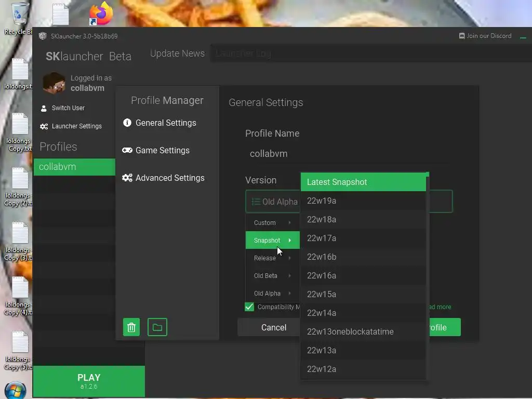Click the gears icon beside Launcher Settings
Image resolution: width=532 pixels, height=399 pixels.
click(x=44, y=126)
